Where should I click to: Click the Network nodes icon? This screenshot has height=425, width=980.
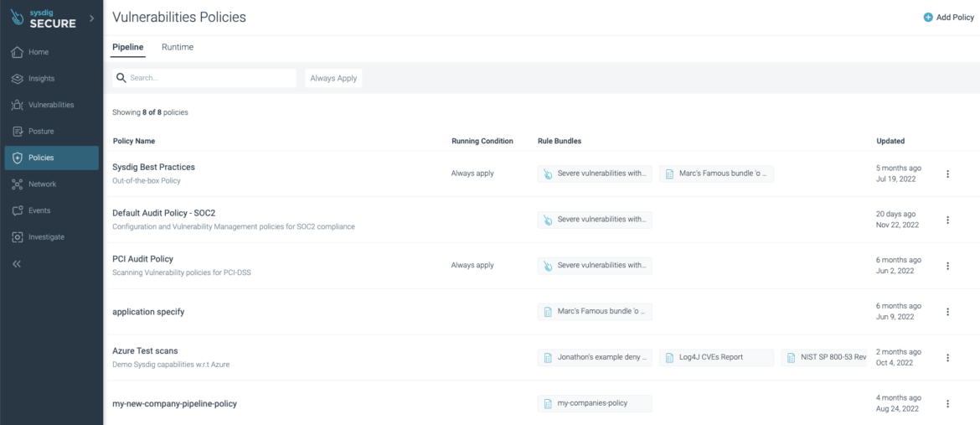pos(18,184)
